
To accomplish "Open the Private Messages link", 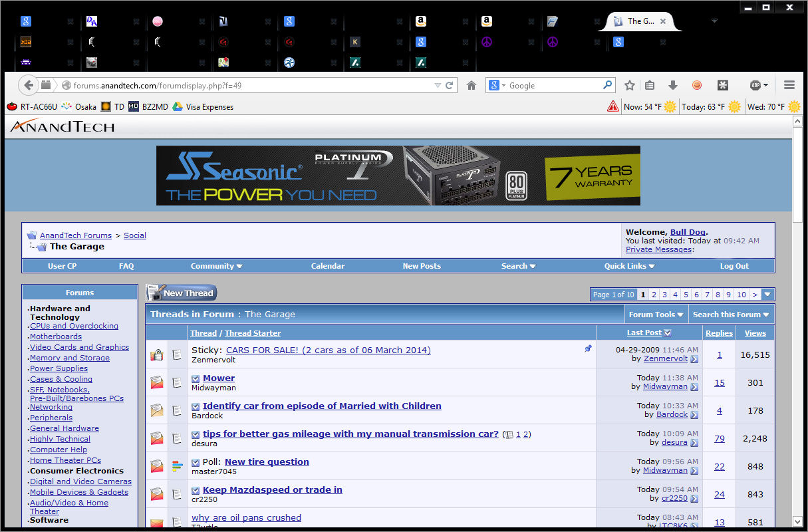I will tap(658, 249).
